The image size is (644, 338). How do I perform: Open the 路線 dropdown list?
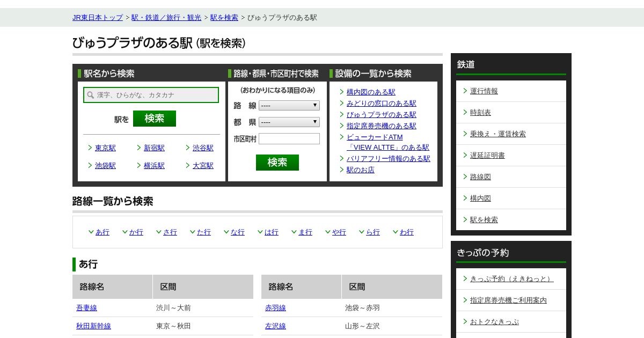tap(289, 106)
